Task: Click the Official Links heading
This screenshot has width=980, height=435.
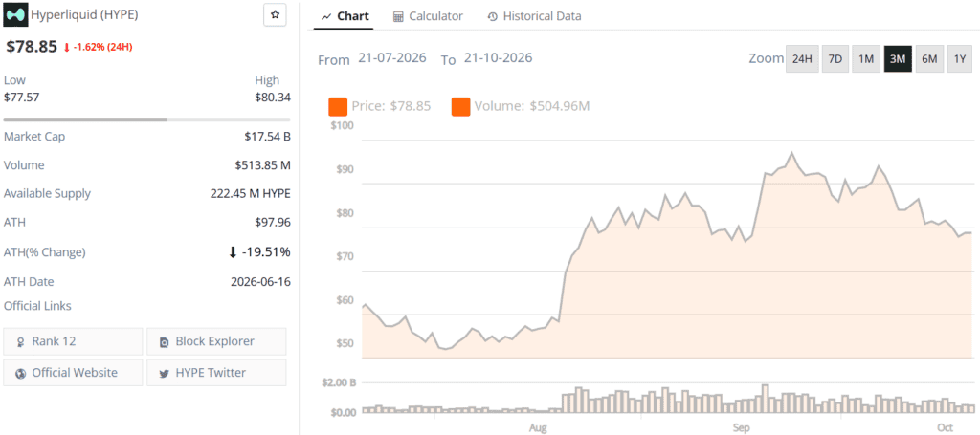Action: (x=37, y=306)
